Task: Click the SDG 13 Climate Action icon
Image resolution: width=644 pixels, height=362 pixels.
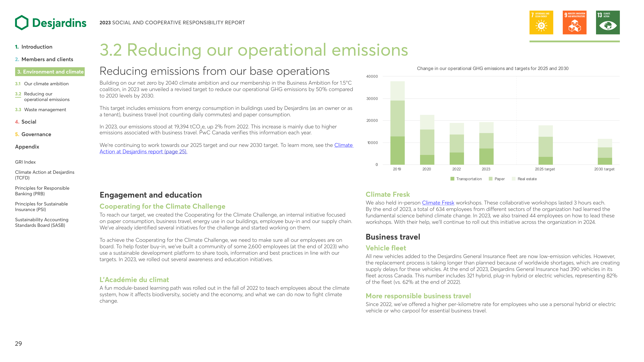Action: 608,23
